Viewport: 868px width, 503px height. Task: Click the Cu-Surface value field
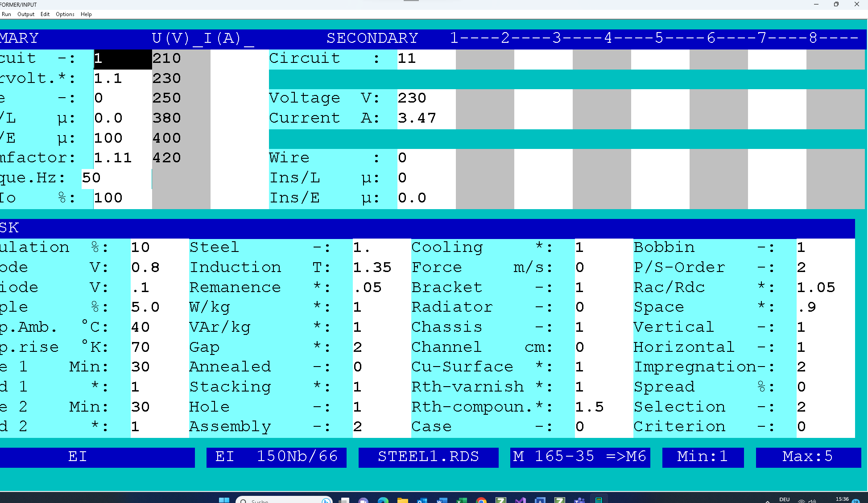pos(604,367)
